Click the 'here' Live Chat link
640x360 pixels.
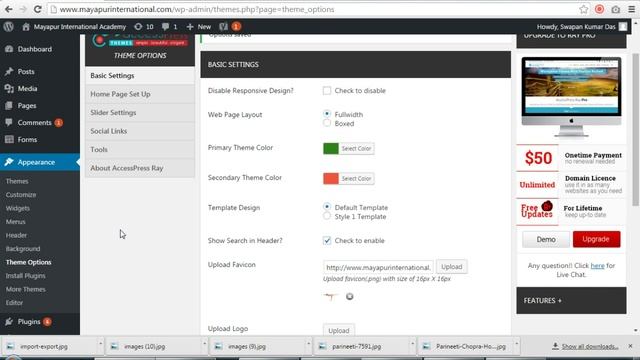point(597,266)
